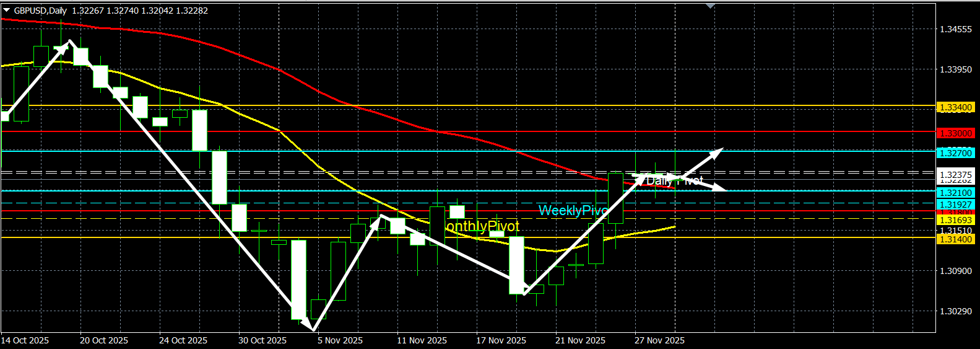This screenshot has width=980, height=349.
Task: Click the 27 Nov 2025 date label
Action: 659,340
